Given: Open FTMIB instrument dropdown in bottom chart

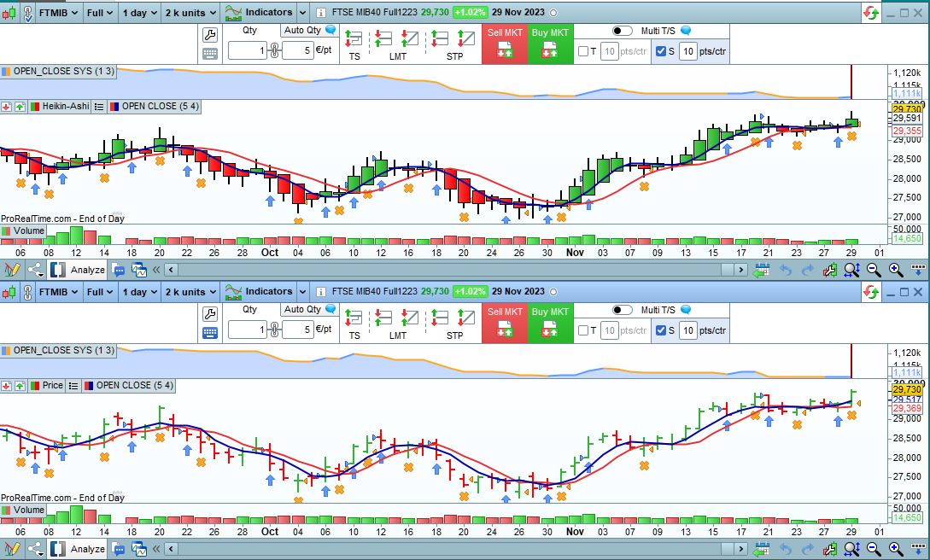Looking at the screenshot, I should coord(58,292).
